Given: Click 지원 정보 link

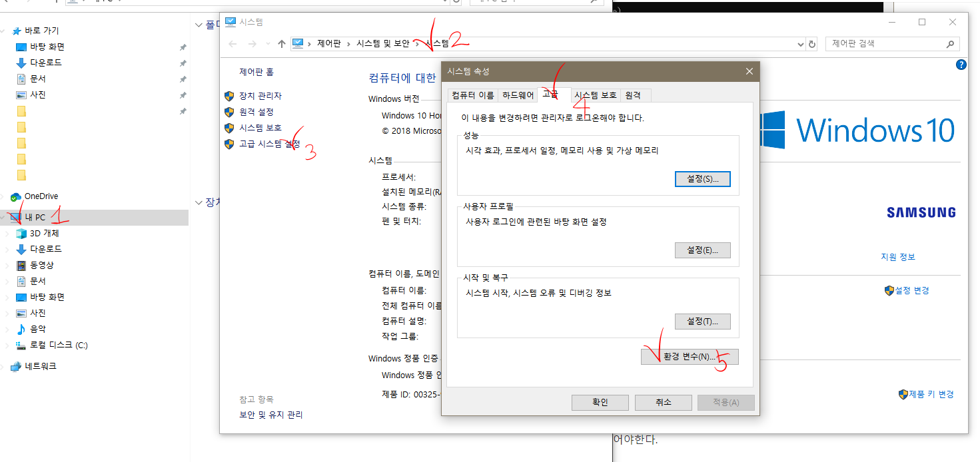Looking at the screenshot, I should (x=898, y=257).
